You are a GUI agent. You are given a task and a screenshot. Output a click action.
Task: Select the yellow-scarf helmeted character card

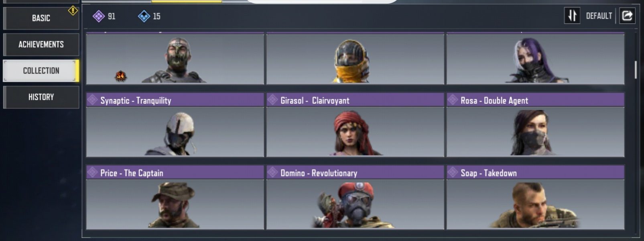355,58
